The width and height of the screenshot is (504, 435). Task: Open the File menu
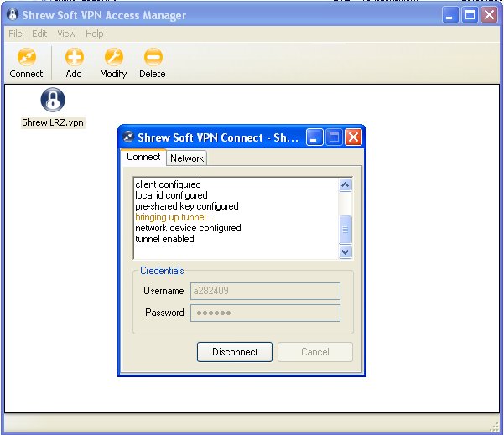(x=15, y=34)
